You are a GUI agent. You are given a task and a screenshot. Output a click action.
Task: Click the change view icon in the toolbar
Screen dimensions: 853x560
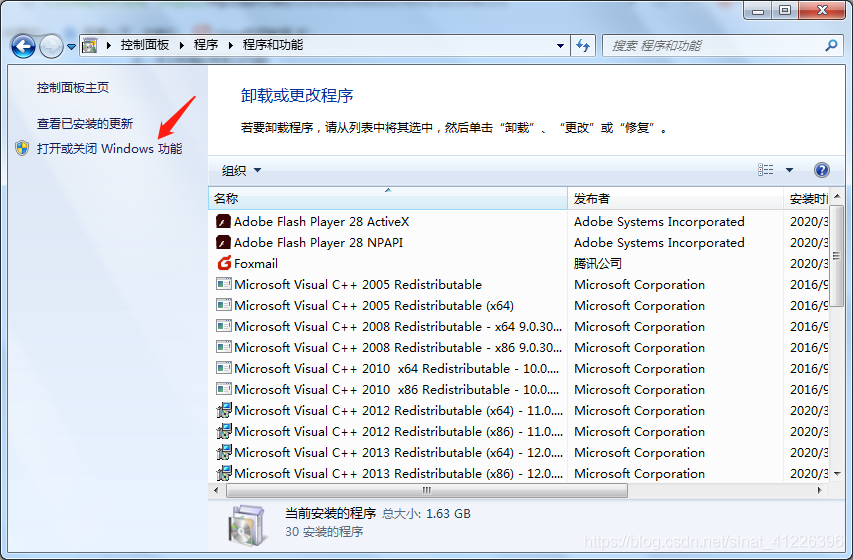(765, 170)
